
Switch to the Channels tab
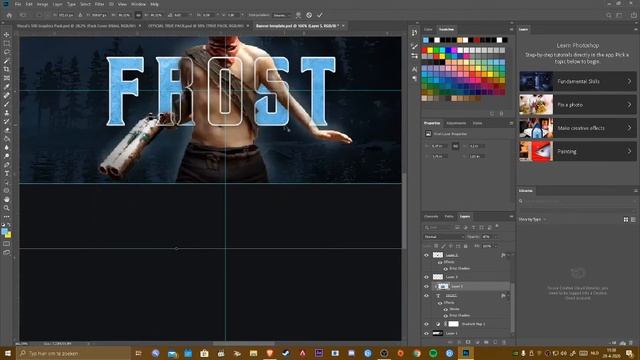point(431,216)
